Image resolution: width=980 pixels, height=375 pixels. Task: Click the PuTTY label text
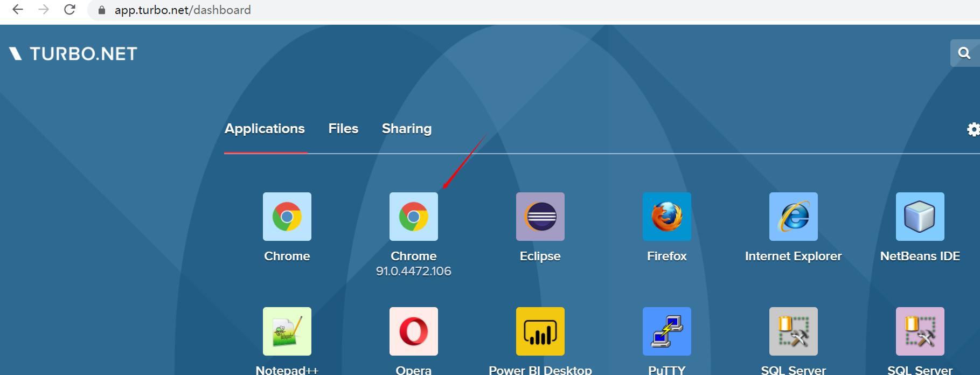pos(667,370)
